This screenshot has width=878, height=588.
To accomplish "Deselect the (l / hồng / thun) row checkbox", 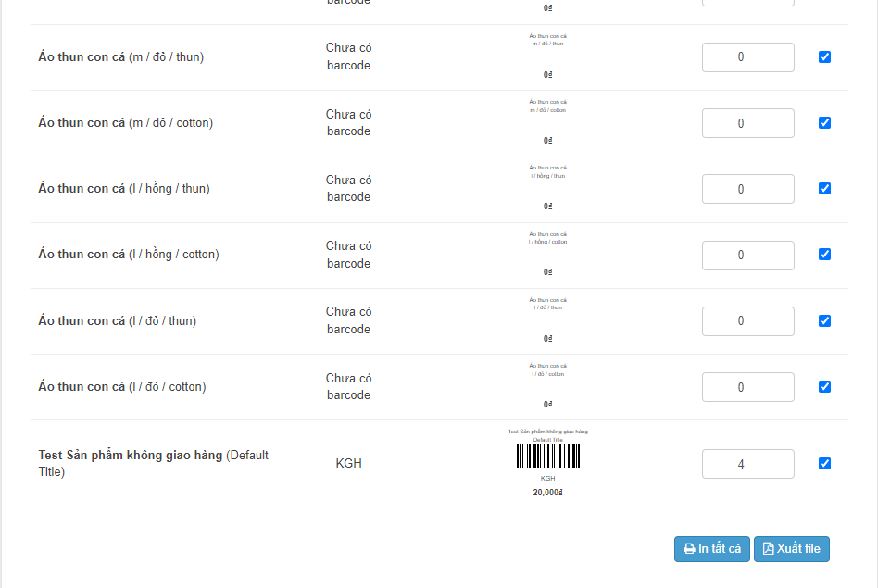I will click(x=824, y=188).
